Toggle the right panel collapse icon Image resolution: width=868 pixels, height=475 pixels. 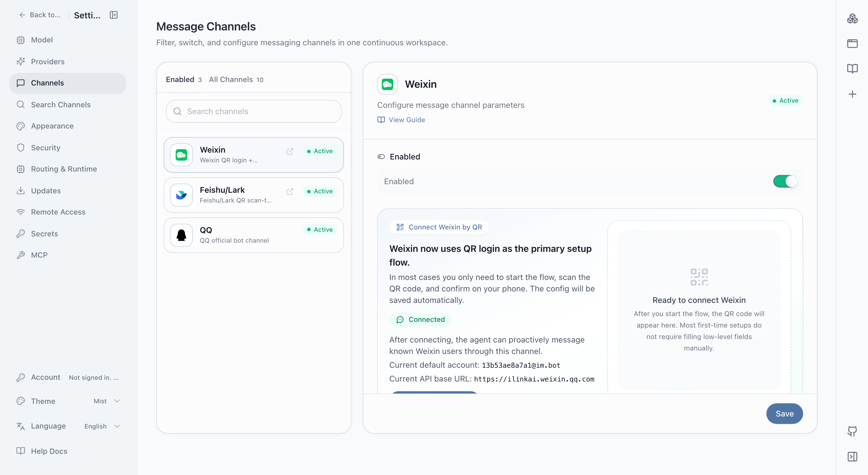852,456
